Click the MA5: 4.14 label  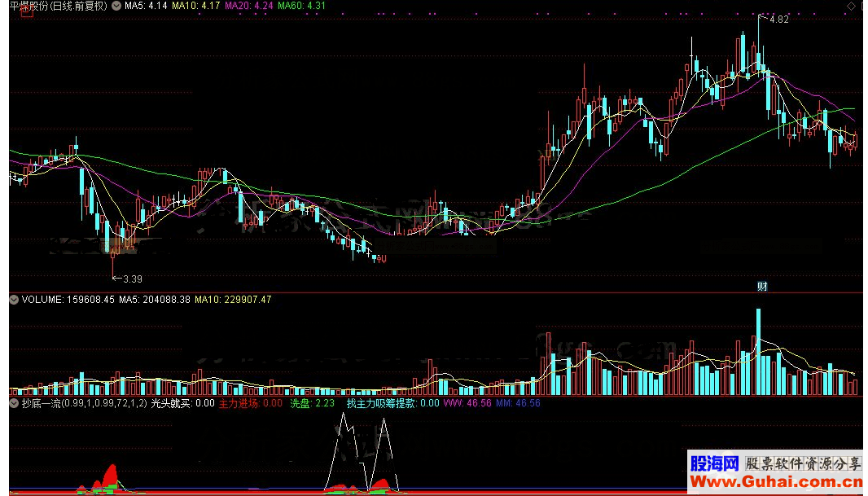point(146,6)
